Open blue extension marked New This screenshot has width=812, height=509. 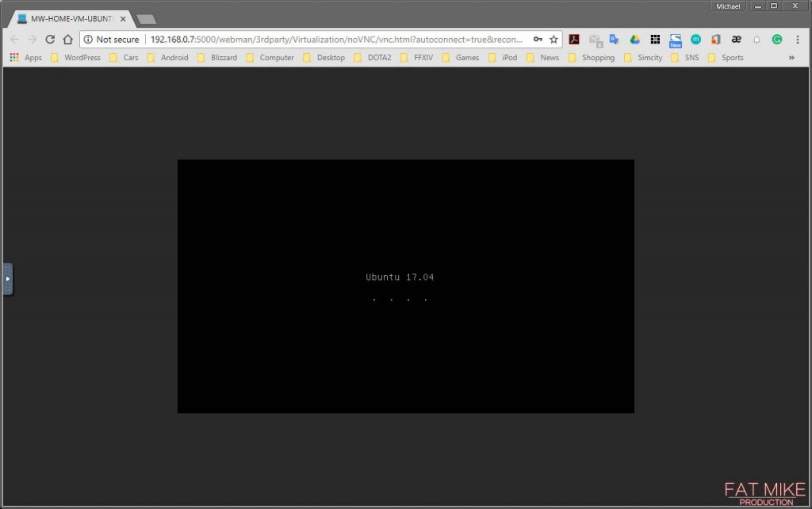[676, 40]
